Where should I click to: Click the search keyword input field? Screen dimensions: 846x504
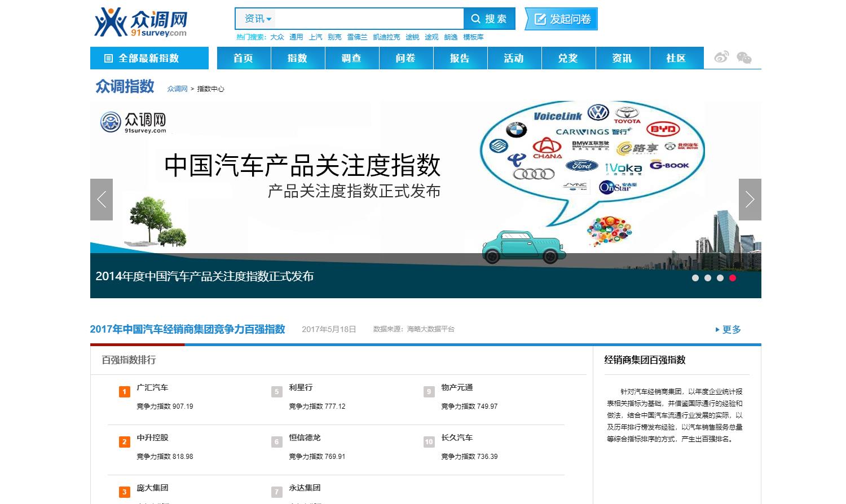370,19
